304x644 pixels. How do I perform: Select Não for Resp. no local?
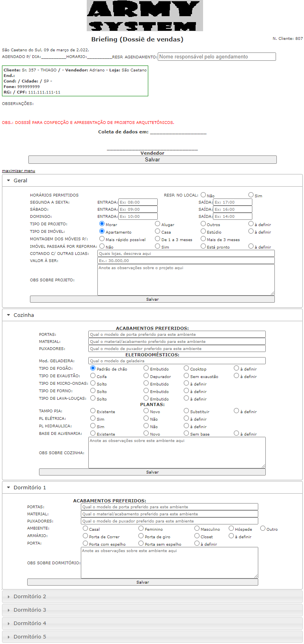pos(203,195)
